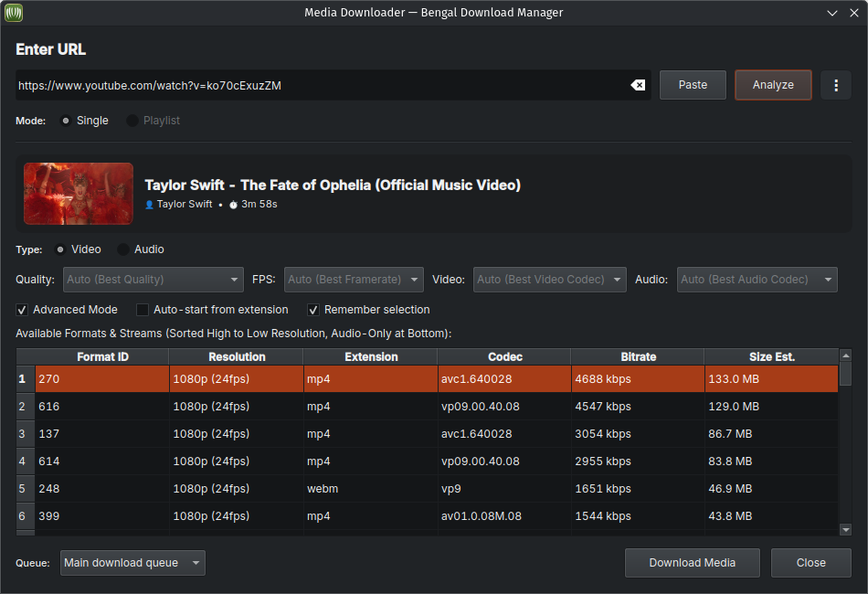Sort by the Format ID column header
The width and height of the screenshot is (868, 594).
102,357
